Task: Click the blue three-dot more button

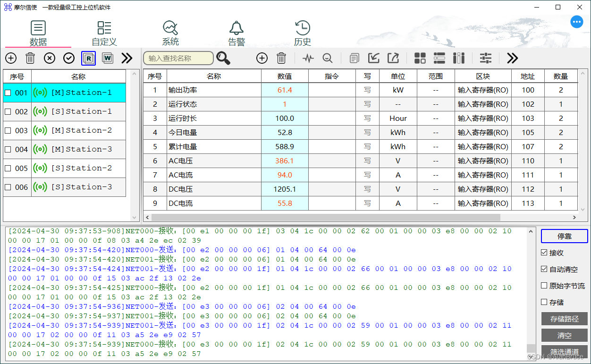Action: click(577, 22)
